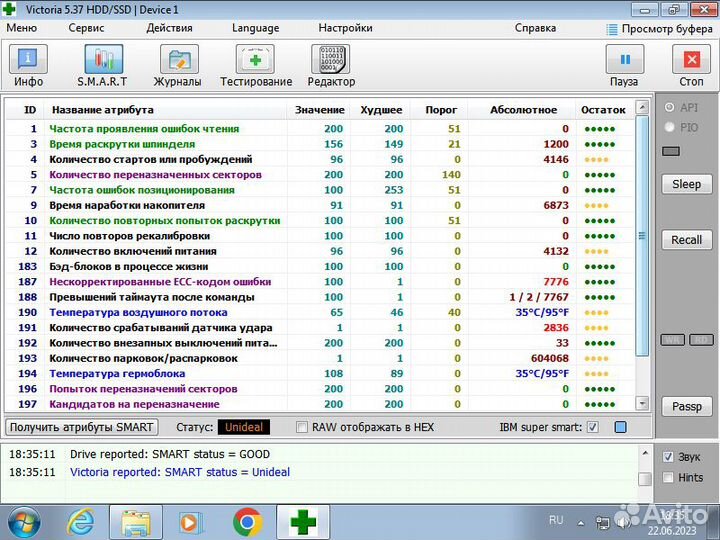Select the API radio button

coord(669,107)
